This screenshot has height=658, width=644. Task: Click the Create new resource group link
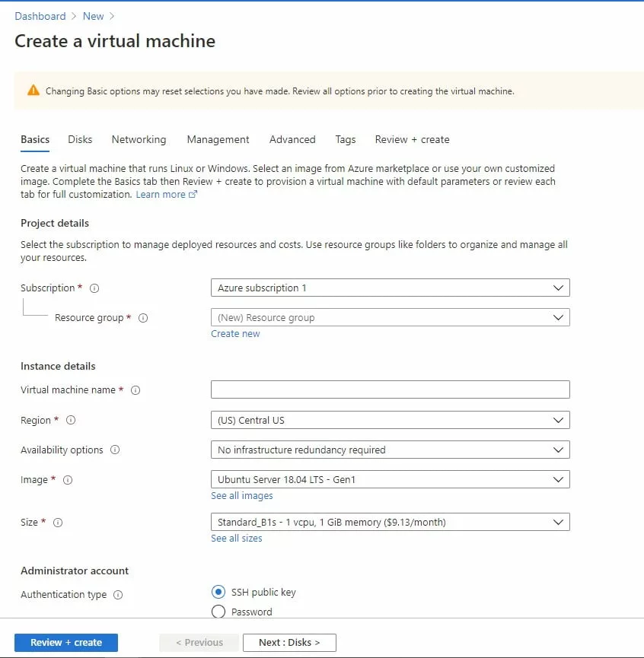click(x=235, y=334)
